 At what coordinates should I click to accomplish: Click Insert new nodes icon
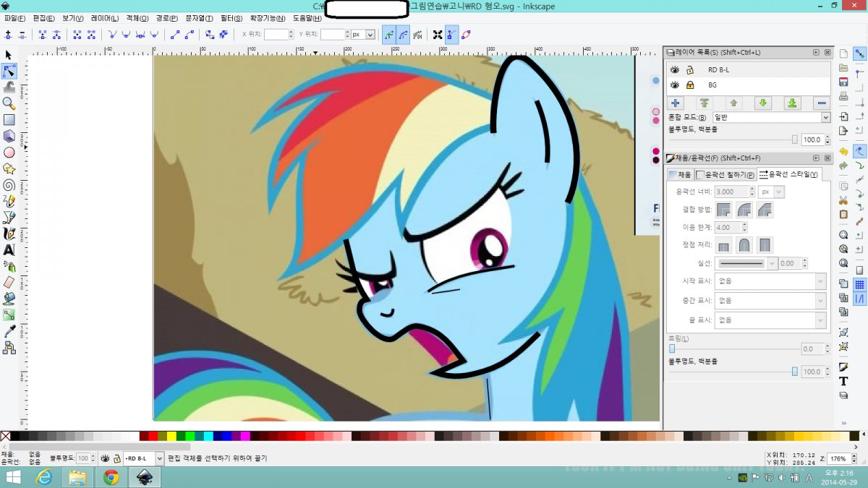point(9,34)
